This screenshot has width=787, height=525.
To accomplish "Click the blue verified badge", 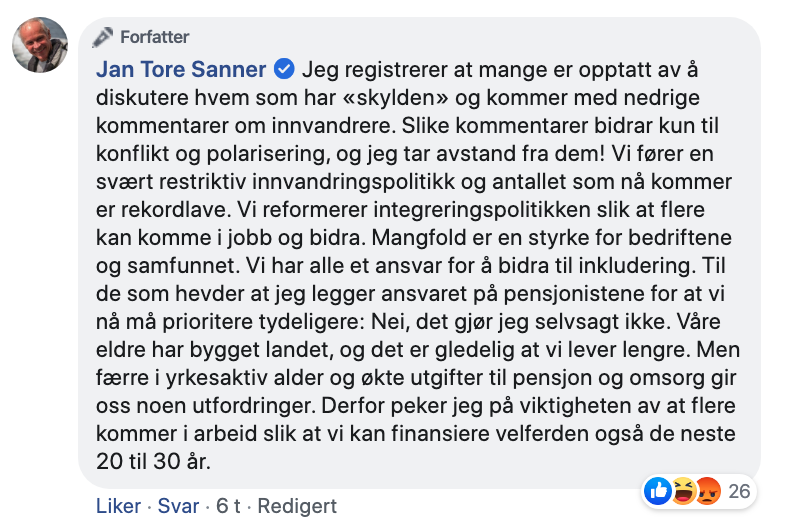I will click(x=284, y=70).
